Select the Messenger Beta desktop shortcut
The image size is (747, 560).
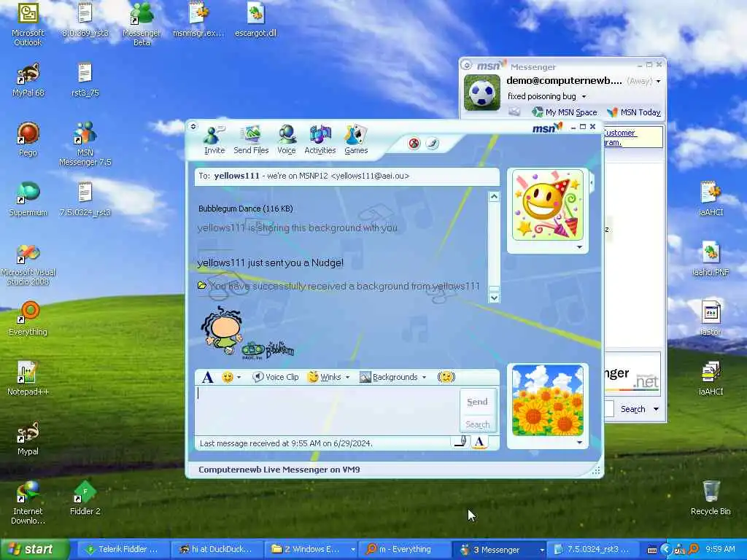tap(142, 24)
